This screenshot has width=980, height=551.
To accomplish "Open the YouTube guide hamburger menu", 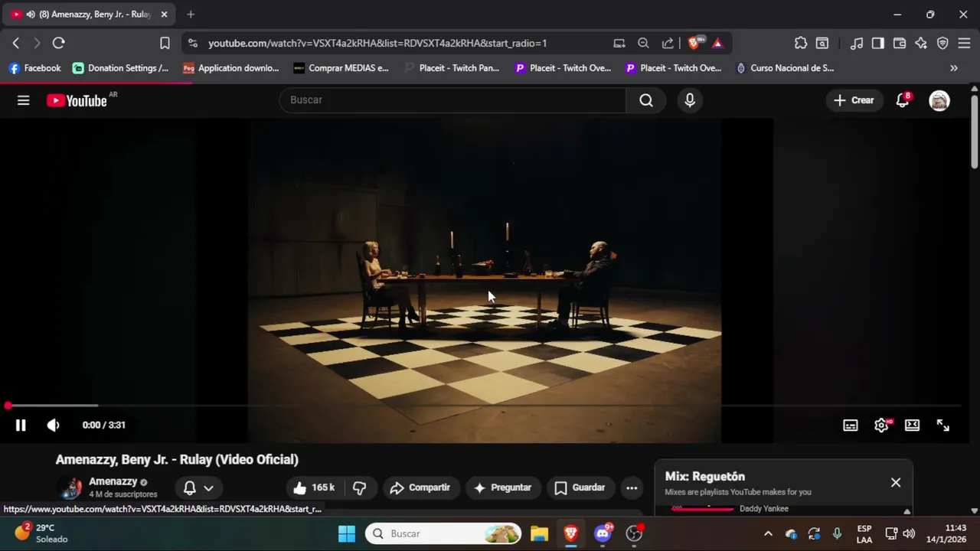I will tap(24, 100).
